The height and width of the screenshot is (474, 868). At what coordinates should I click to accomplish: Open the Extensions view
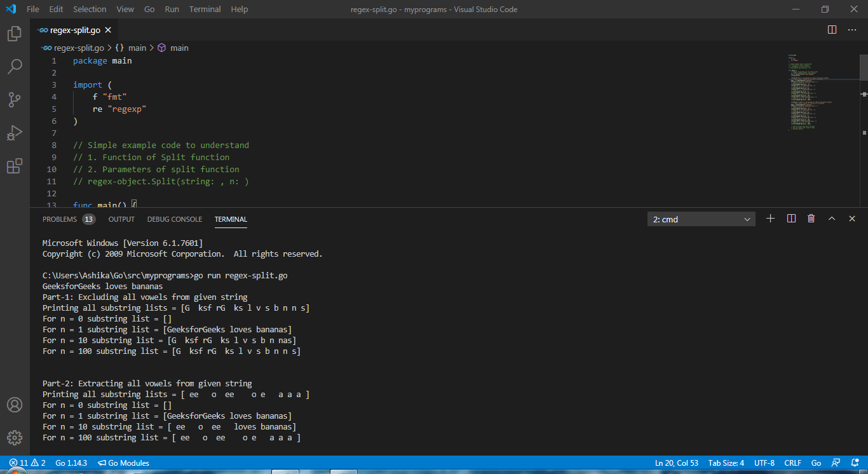14,166
